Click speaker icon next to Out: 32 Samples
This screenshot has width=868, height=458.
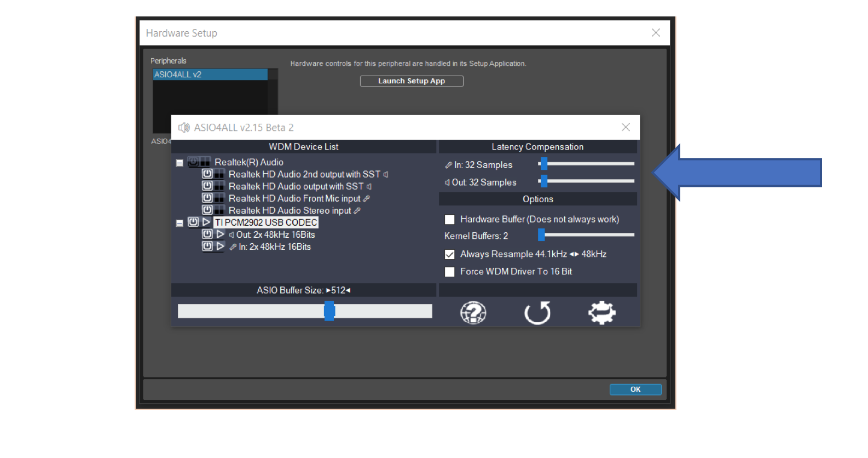447,182
